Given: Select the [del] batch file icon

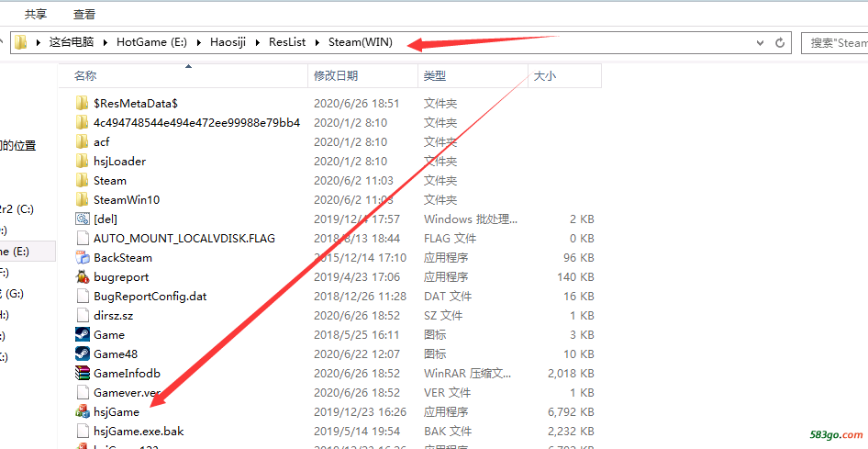Looking at the screenshot, I should pos(83,219).
